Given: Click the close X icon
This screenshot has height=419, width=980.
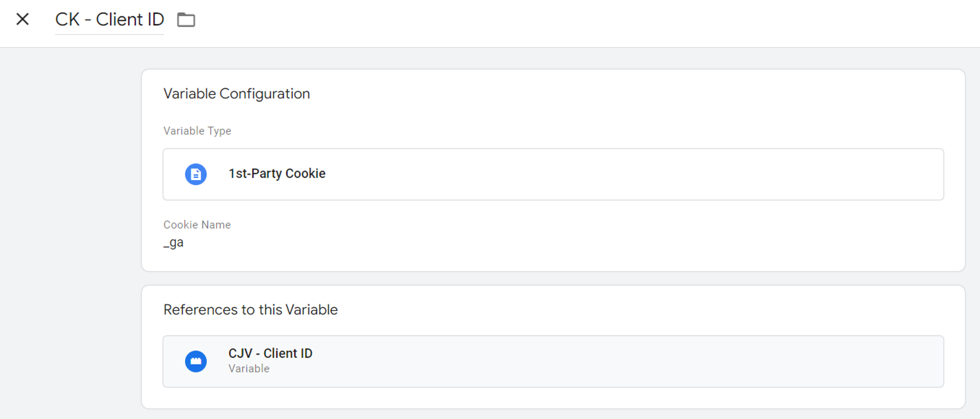Looking at the screenshot, I should (22, 19).
